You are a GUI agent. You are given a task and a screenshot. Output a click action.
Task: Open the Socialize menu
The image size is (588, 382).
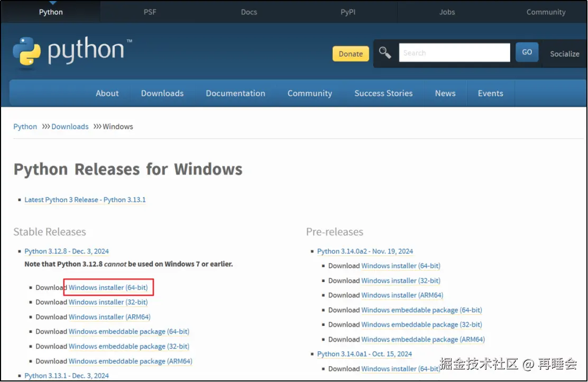[564, 53]
